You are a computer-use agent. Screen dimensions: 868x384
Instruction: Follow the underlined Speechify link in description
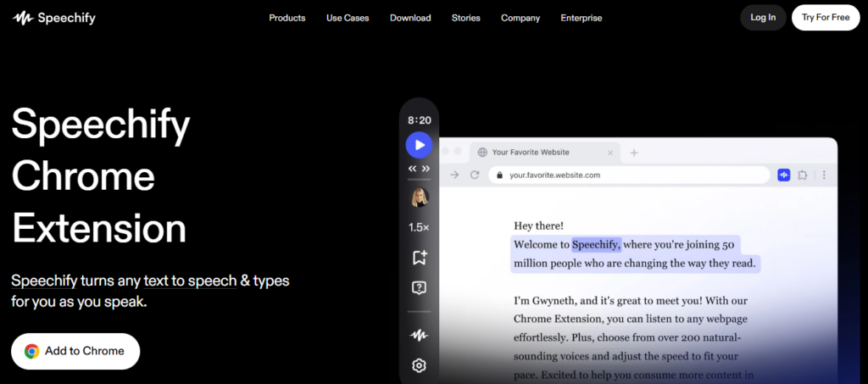click(44, 281)
